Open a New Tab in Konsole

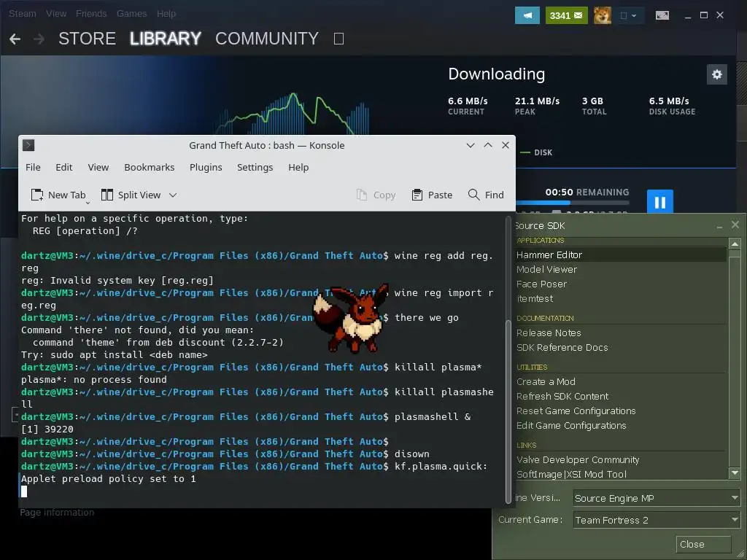[58, 195]
